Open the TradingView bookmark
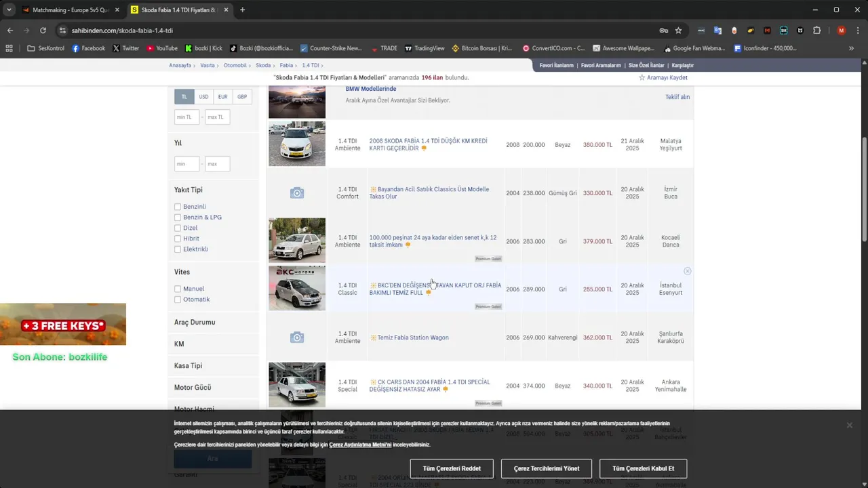 point(425,48)
